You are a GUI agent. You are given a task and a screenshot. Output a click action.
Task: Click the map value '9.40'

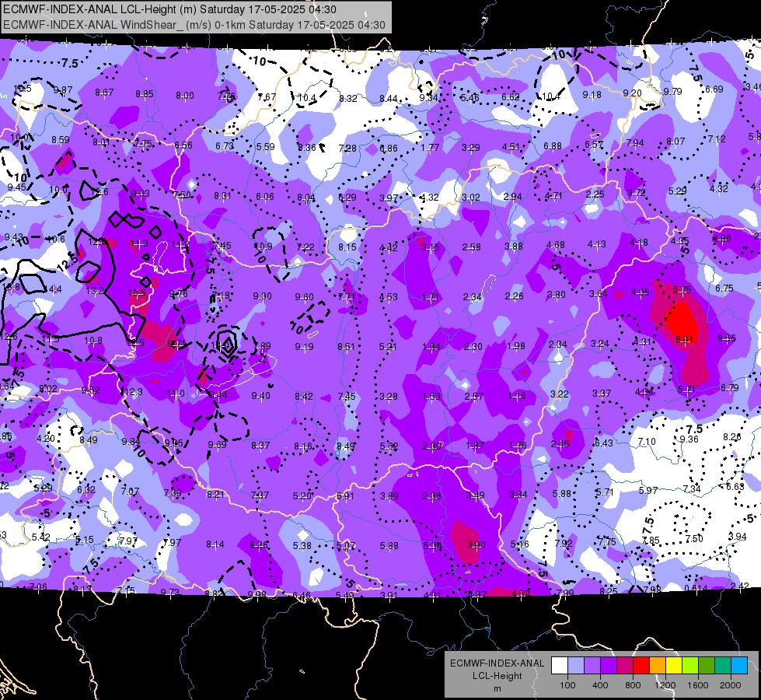(261, 396)
